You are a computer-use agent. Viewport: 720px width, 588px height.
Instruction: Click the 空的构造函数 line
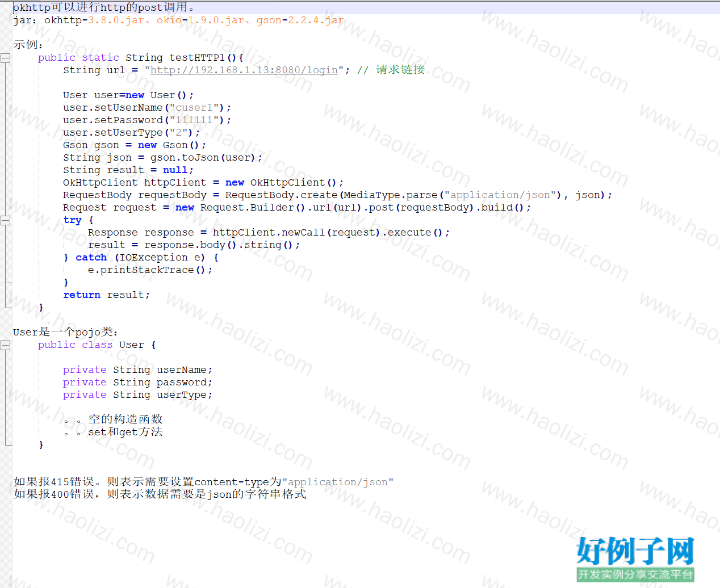coord(114,419)
